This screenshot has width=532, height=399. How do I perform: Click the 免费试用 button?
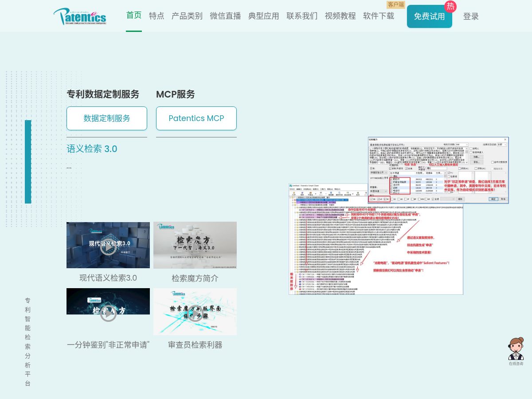430,16
